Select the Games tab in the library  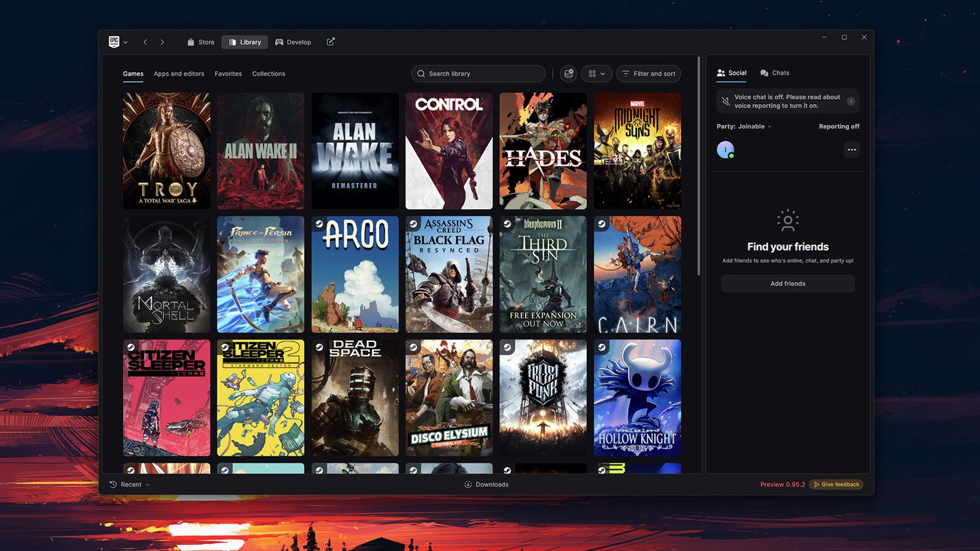coord(133,74)
